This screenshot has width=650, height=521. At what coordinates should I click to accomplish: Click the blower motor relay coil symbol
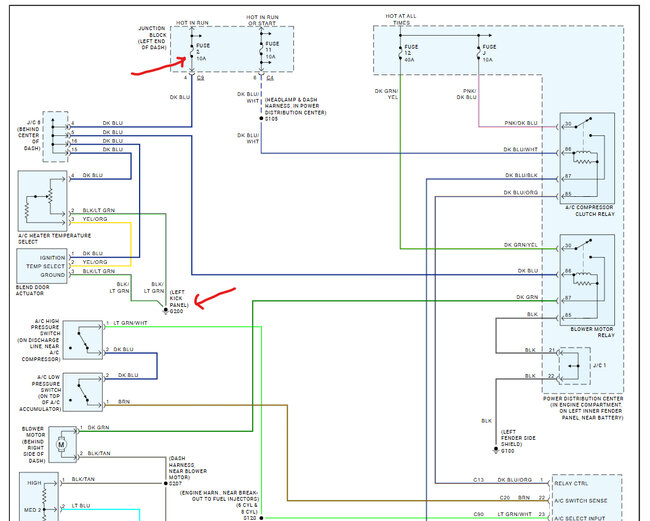point(585,279)
